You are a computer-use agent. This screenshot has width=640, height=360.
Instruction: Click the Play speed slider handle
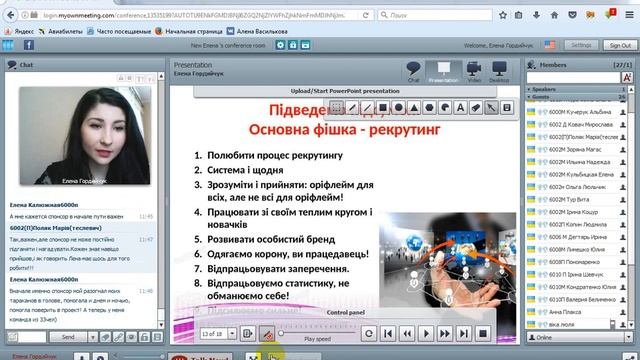(281, 333)
